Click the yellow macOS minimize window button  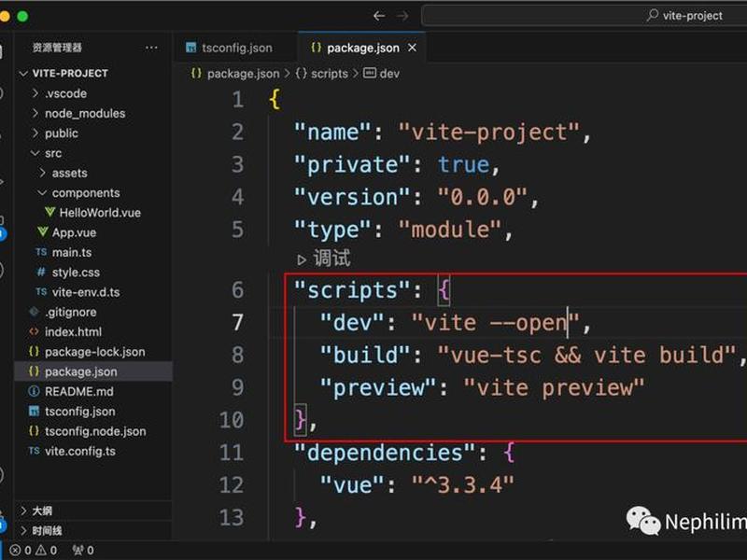(5, 16)
